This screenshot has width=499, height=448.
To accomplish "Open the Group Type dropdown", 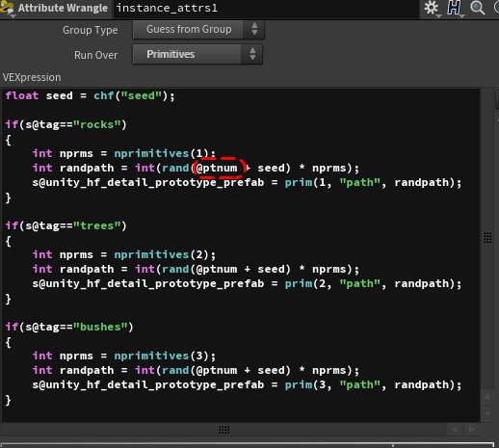I will pyautogui.click(x=198, y=30).
